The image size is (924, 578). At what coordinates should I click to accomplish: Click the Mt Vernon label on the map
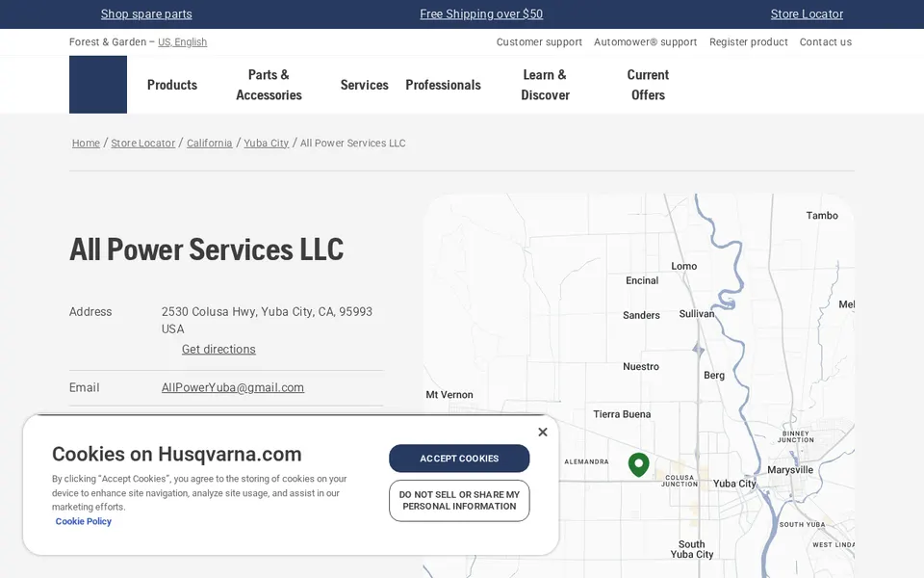point(449,395)
